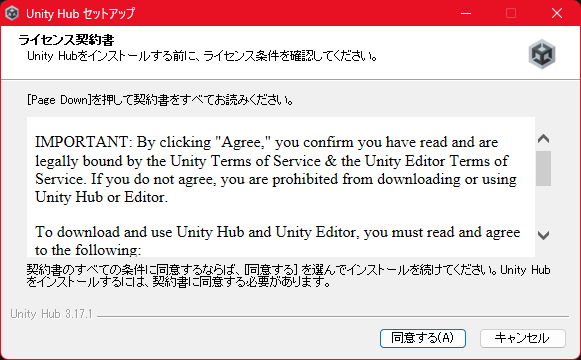Minimize the Unity Hub setup window
Screen dimensions: 581x360
(x=466, y=13)
